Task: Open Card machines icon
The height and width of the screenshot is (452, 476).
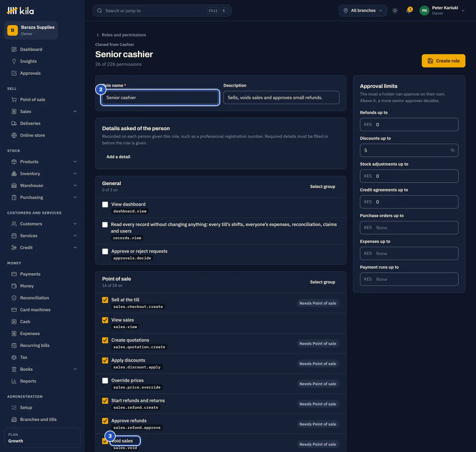Action: pyautogui.click(x=14, y=310)
